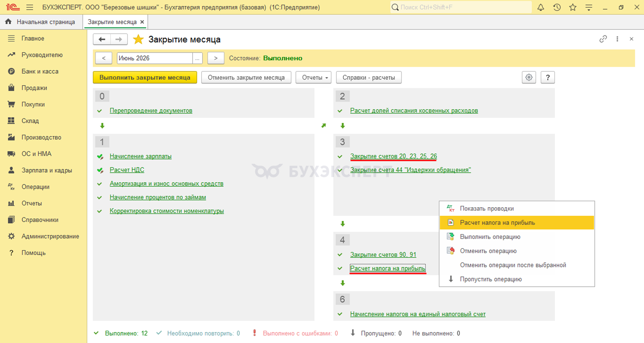The height and width of the screenshot is (343, 644).
Task: Open Расчет НДС link
Action: [127, 170]
